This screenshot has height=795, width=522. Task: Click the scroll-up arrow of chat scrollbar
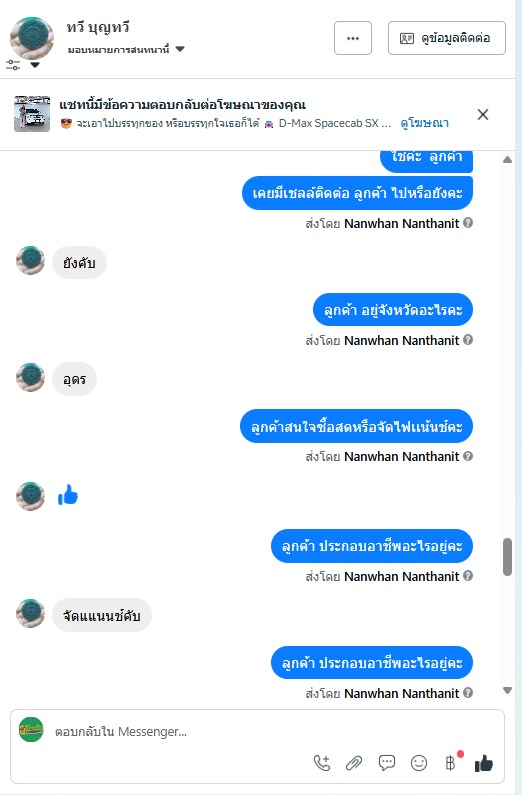pos(507,160)
